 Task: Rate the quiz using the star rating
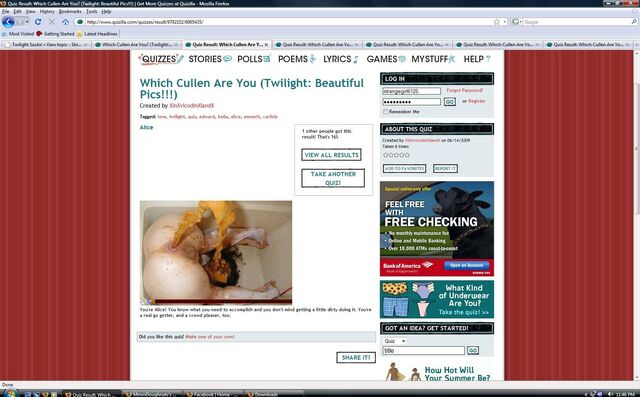396,155
